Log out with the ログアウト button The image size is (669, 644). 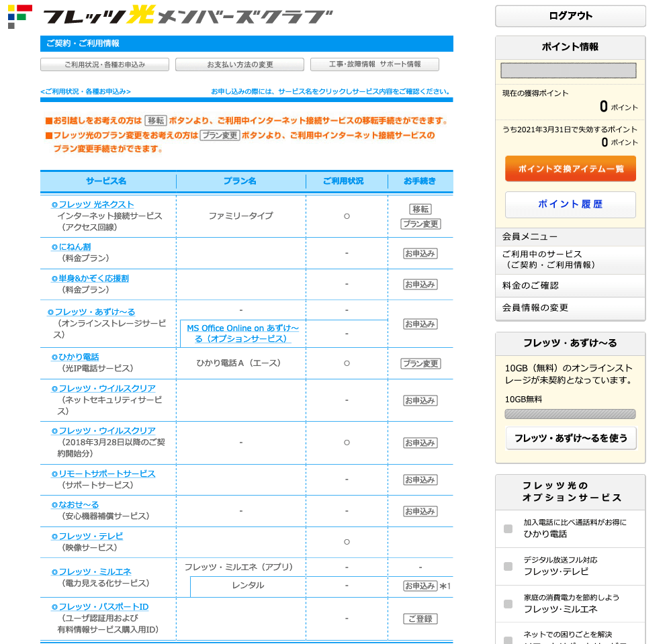tap(570, 16)
